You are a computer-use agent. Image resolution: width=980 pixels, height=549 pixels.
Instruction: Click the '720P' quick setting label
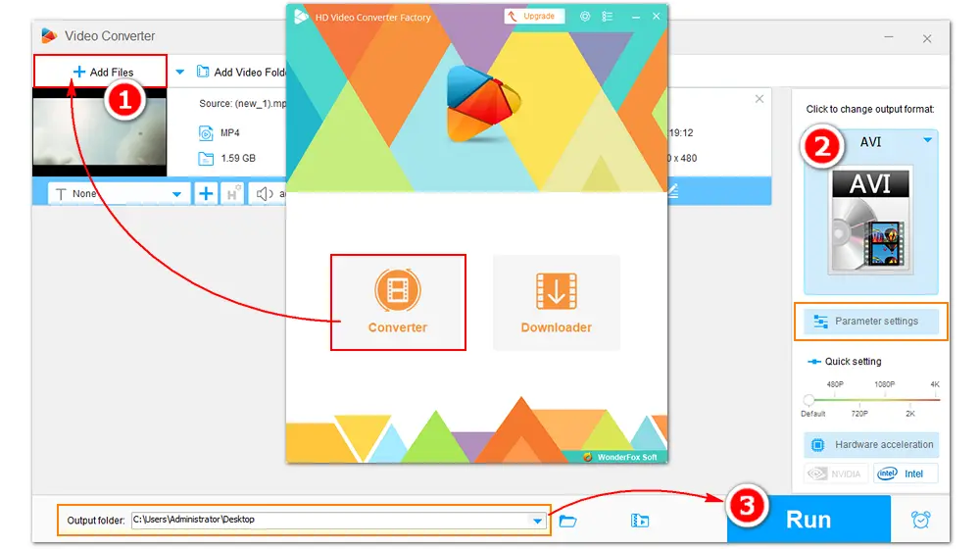(x=859, y=414)
